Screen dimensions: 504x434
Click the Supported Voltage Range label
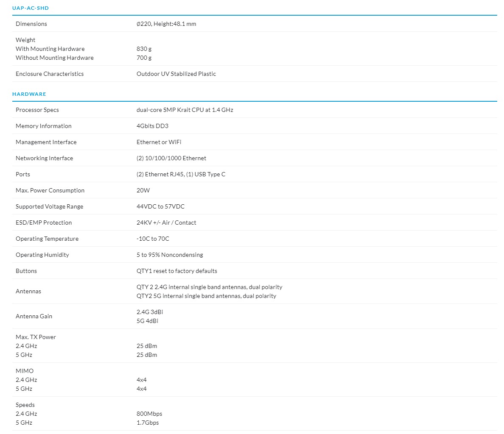coord(49,206)
